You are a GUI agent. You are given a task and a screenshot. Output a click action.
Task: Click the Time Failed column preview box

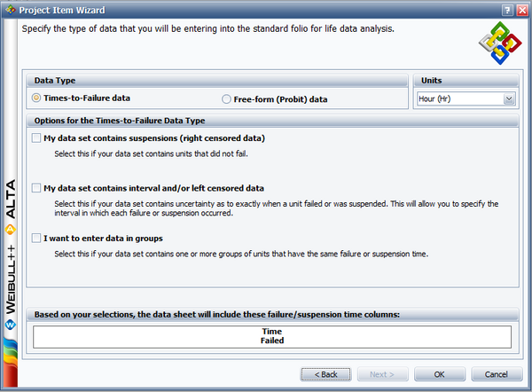(272, 336)
